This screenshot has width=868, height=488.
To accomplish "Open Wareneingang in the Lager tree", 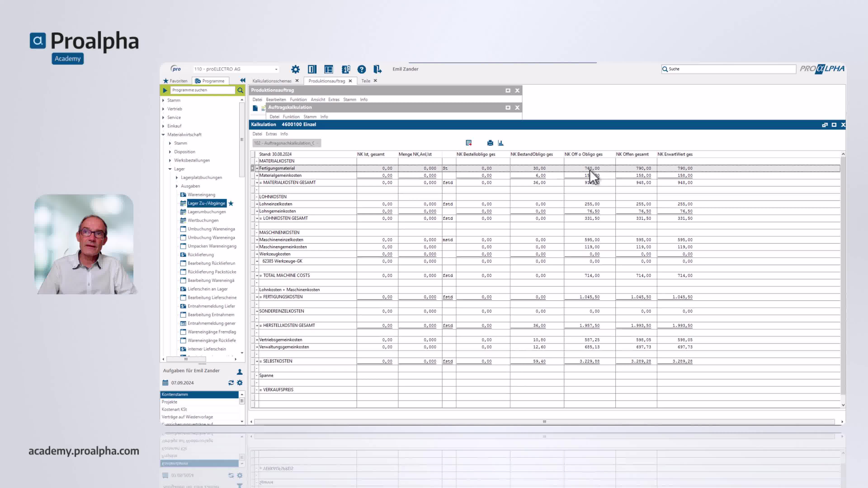I will coord(201,195).
